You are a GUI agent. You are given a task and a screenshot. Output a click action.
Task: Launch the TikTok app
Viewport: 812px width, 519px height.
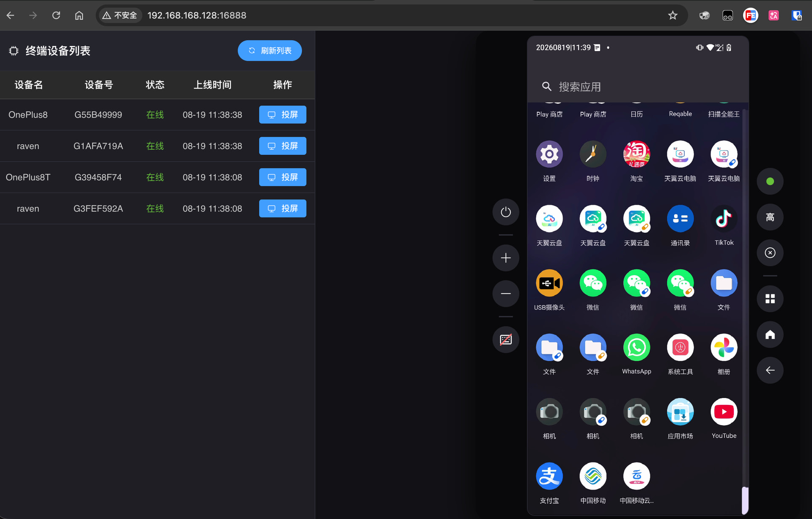724,219
